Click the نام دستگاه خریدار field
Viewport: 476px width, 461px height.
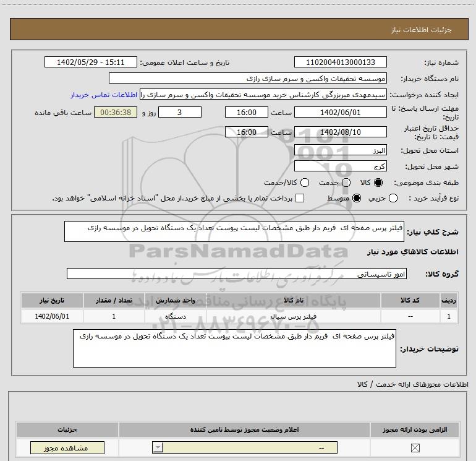(x=248, y=79)
